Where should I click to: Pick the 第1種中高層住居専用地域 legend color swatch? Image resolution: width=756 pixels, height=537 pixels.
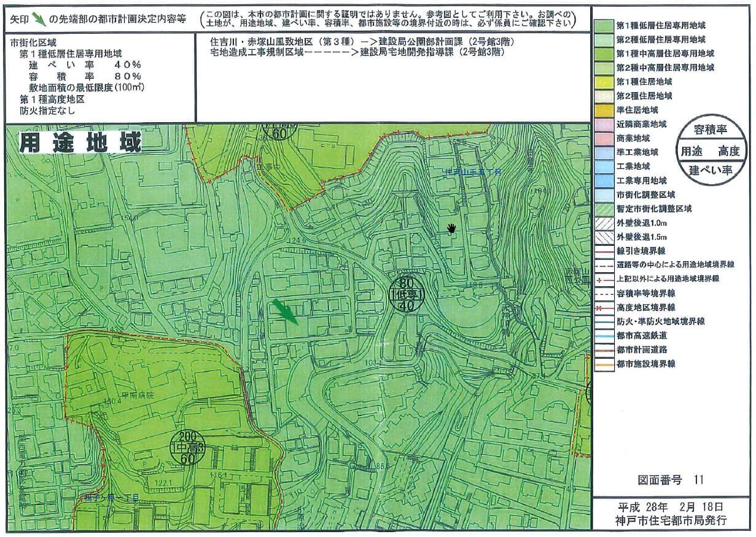point(603,53)
